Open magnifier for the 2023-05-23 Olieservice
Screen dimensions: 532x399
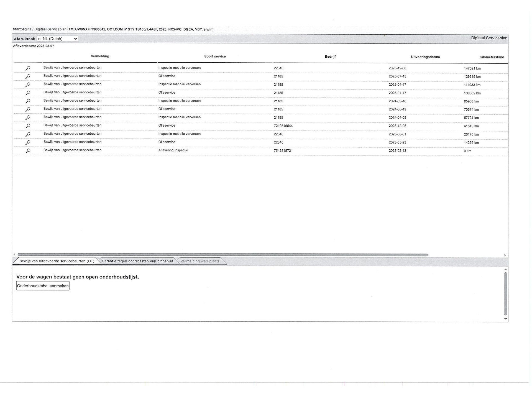28,142
